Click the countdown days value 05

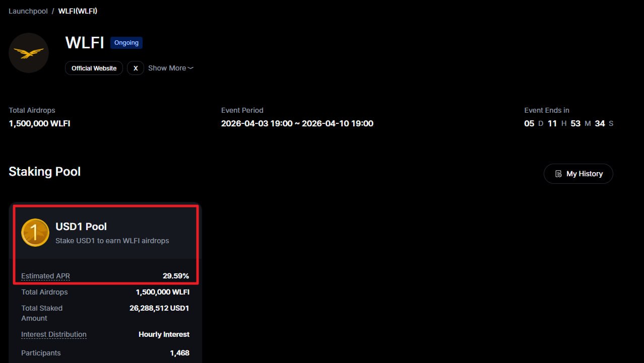(529, 123)
